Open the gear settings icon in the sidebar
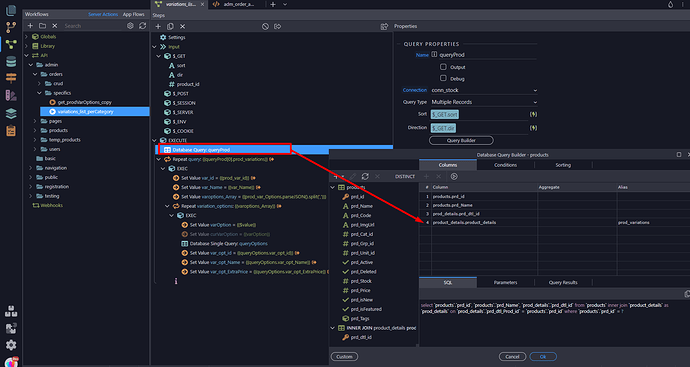690x367 pixels. tap(11, 345)
